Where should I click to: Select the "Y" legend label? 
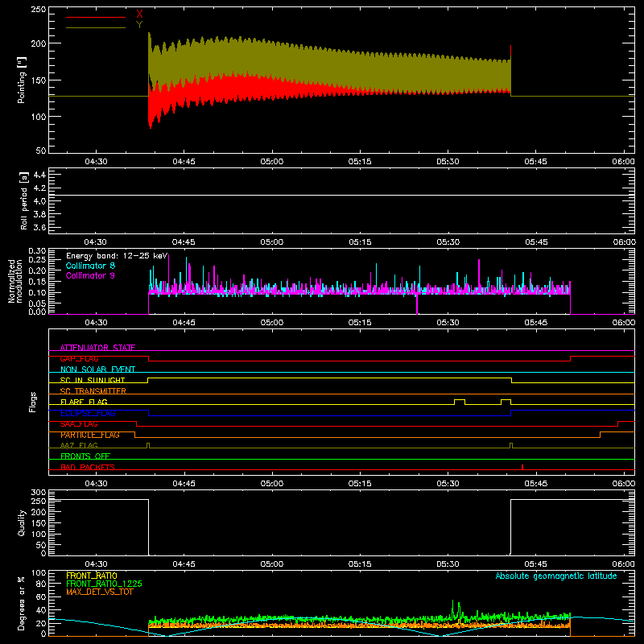click(x=139, y=25)
